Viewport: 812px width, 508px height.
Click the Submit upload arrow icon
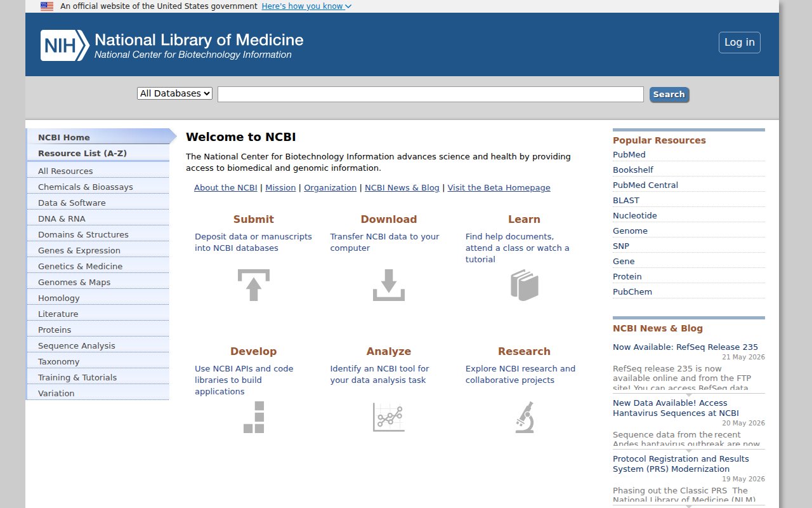(x=254, y=285)
